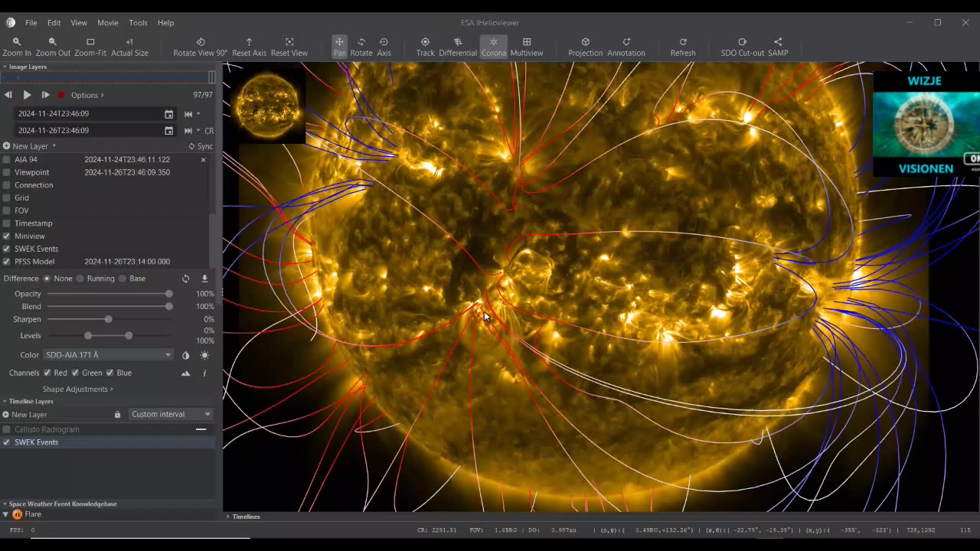Disable the PFSS Model checkbox
The height and width of the screenshot is (551, 980).
(x=7, y=262)
